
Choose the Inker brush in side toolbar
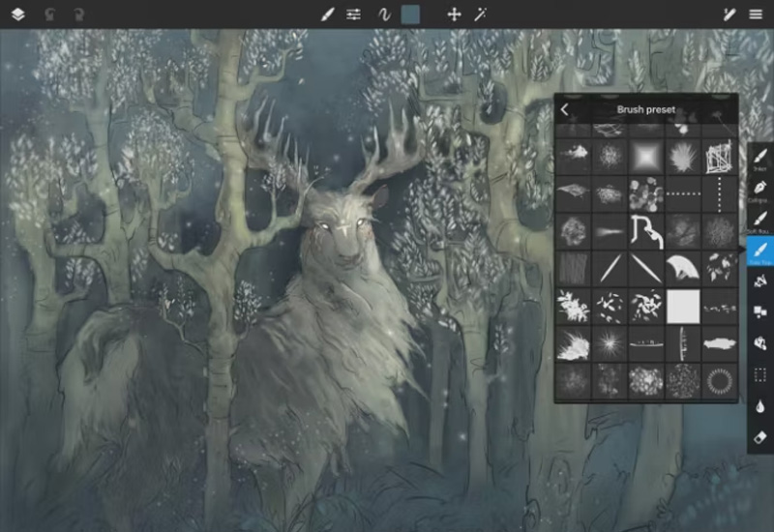click(760, 159)
